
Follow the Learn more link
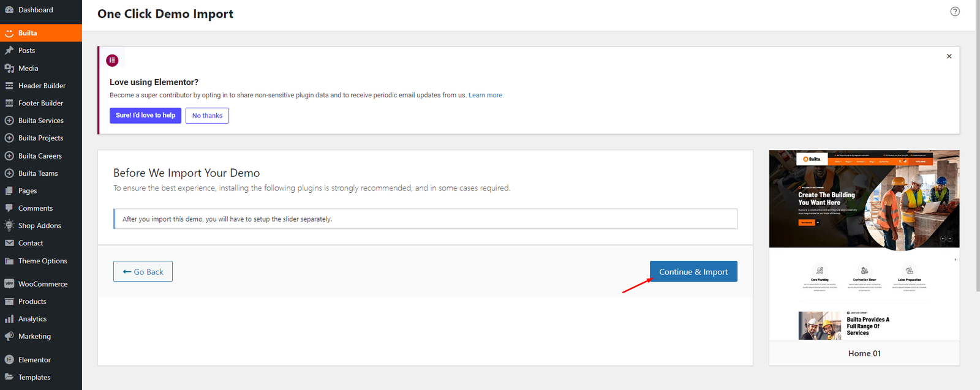click(486, 96)
